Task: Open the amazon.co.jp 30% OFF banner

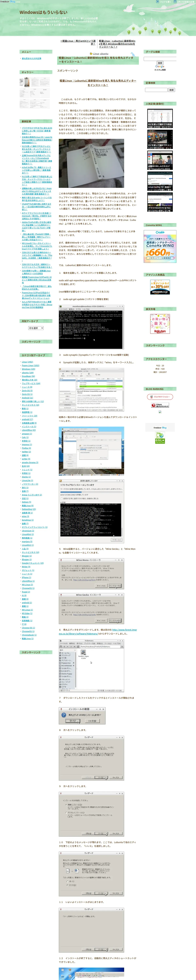Action: pyautogui.click(x=160, y=288)
